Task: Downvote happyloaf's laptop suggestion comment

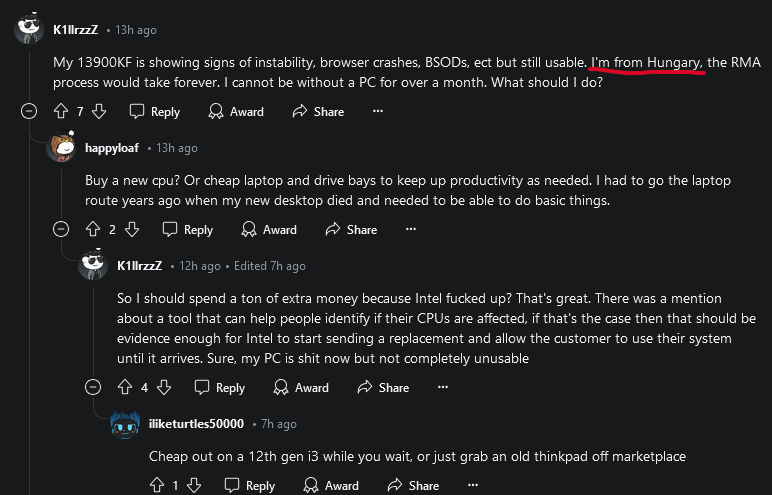Action: pyautogui.click(x=131, y=230)
